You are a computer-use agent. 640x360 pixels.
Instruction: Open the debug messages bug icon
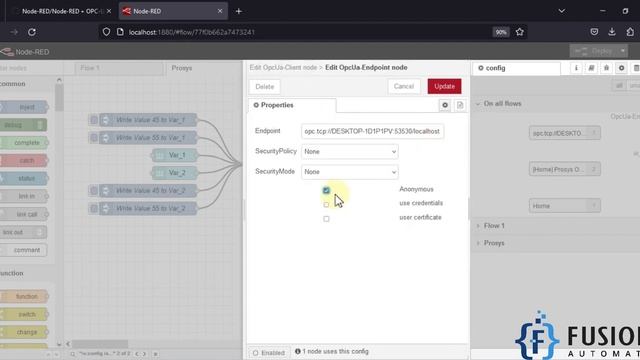pyautogui.click(x=606, y=68)
